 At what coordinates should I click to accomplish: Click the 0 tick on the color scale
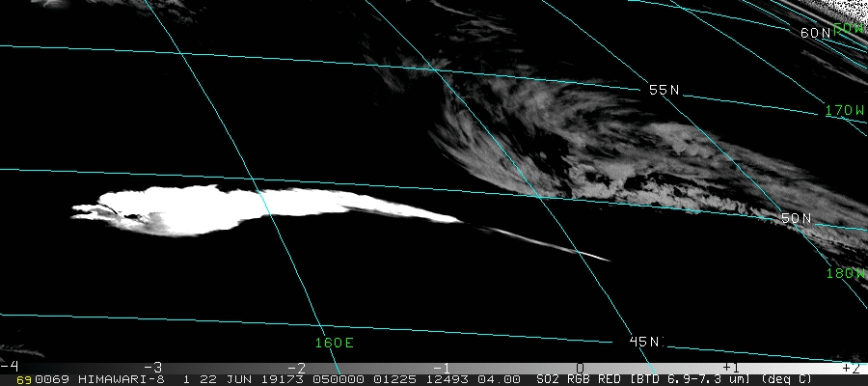[580, 367]
